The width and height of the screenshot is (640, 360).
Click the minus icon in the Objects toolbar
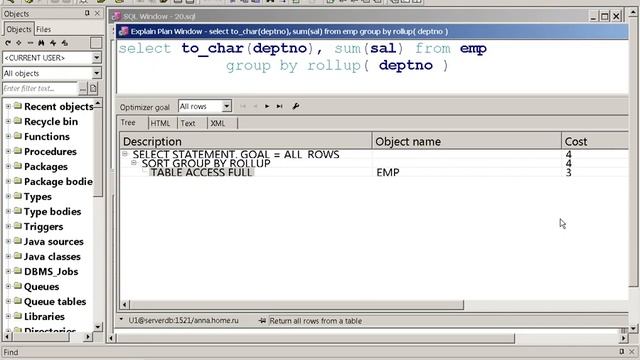click(30, 43)
